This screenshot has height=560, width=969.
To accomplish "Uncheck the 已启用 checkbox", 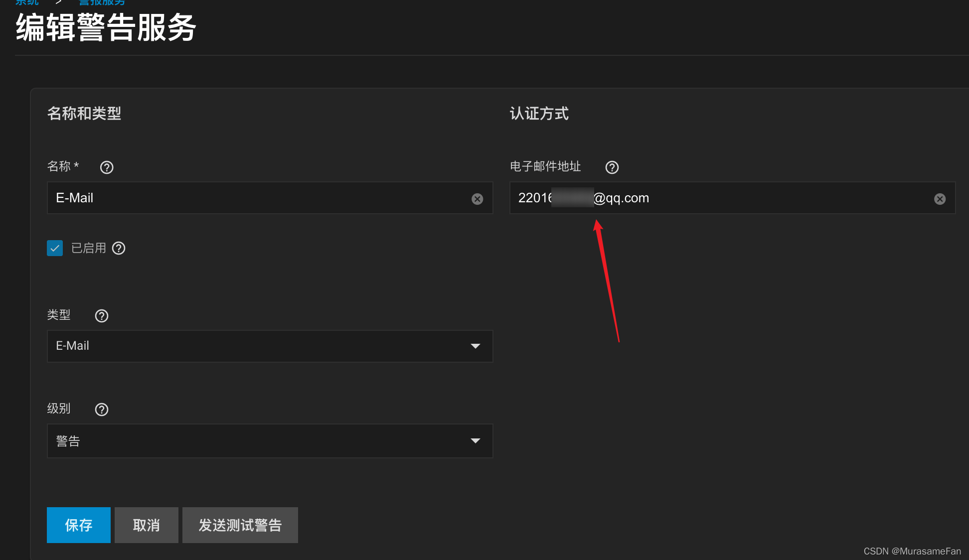I will [x=55, y=248].
